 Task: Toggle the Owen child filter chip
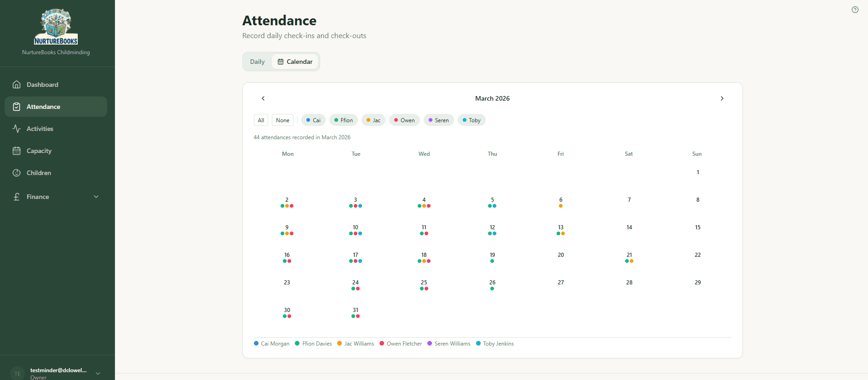(404, 120)
